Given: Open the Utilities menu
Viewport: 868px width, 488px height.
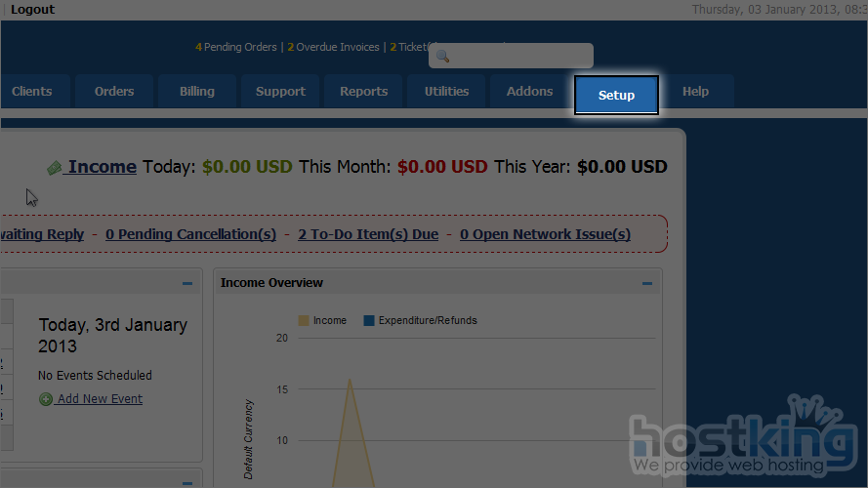Looking at the screenshot, I should (446, 92).
